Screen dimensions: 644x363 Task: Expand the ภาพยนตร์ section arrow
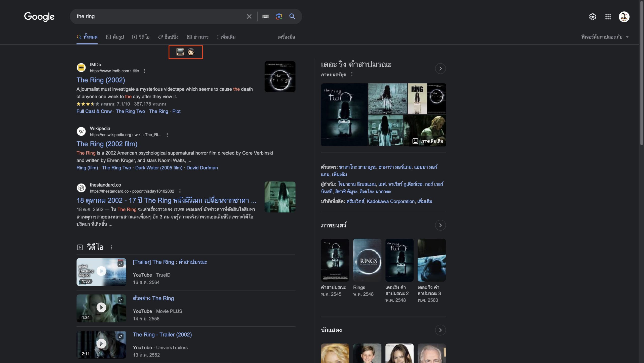point(440,225)
